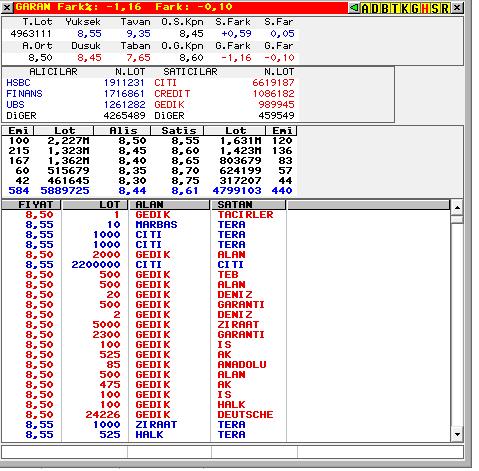Click the scrollbar down arrow in trades list
The height and width of the screenshot is (471, 479).
point(457,434)
